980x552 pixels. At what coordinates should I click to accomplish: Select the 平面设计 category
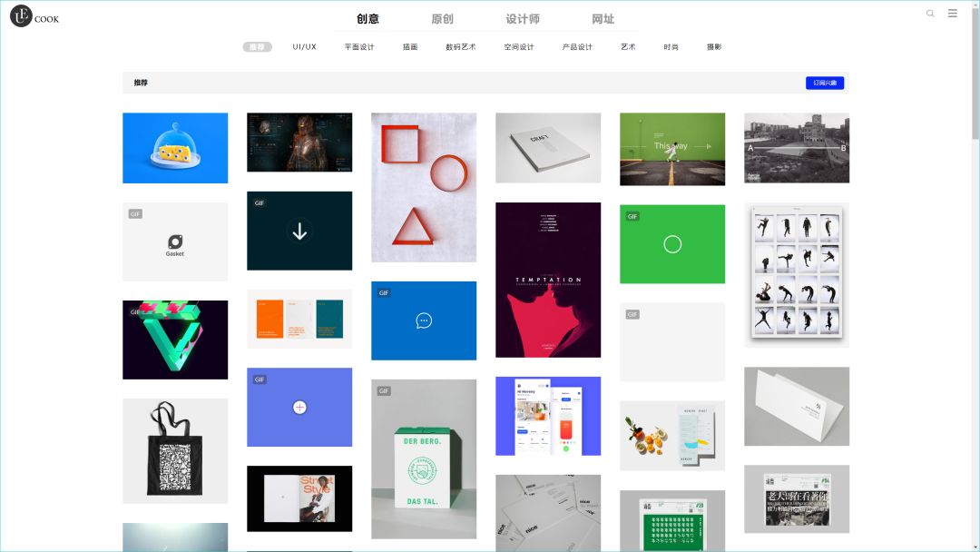pos(359,47)
